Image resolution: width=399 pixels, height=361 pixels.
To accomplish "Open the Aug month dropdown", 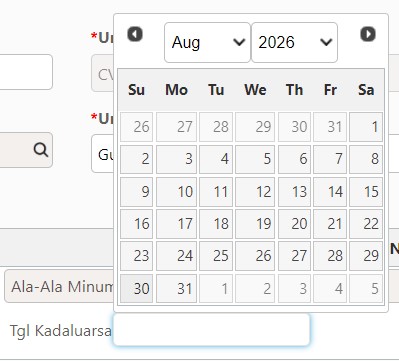I will click(207, 42).
